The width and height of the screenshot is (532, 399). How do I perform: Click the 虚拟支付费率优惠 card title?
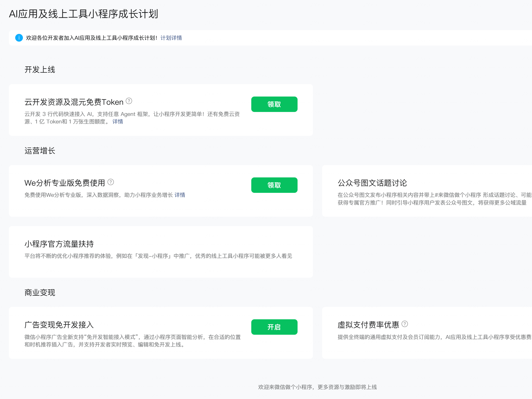click(x=368, y=325)
